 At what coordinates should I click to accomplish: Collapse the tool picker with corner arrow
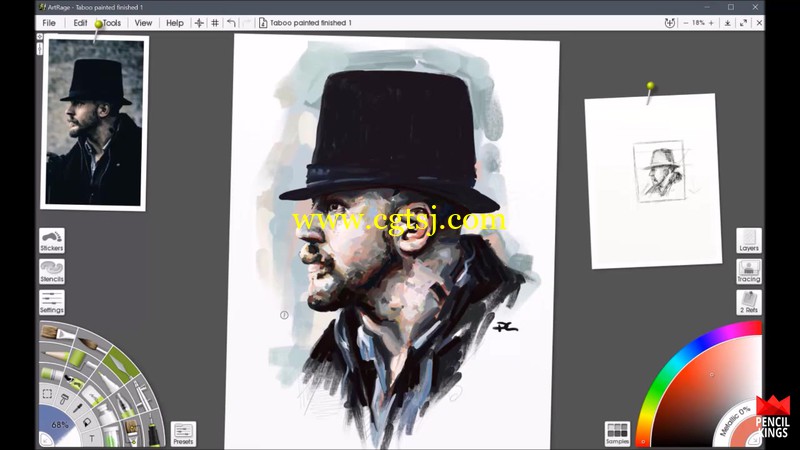pos(45,441)
